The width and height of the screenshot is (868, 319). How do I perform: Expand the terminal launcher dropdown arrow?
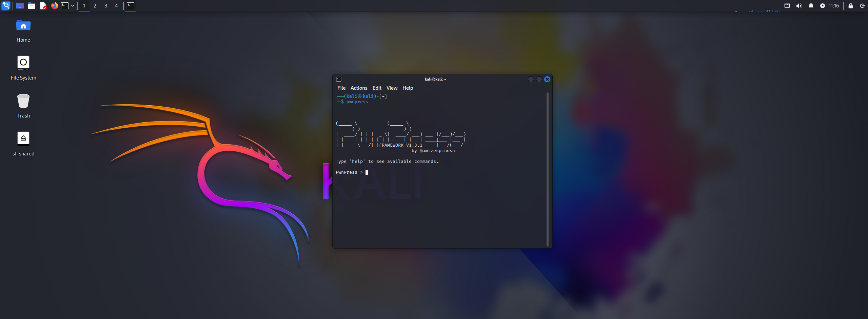coord(73,6)
